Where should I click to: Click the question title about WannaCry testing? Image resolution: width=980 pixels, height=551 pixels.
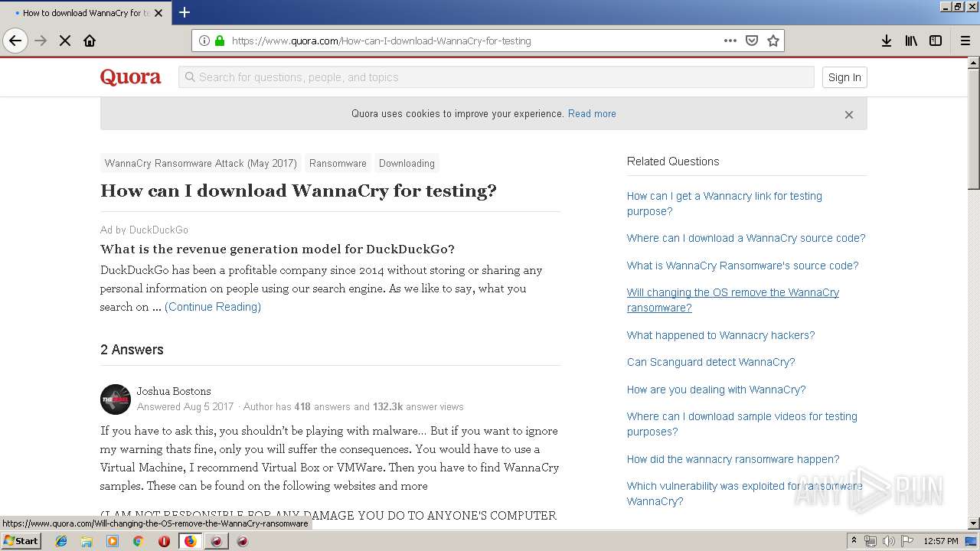(x=299, y=191)
